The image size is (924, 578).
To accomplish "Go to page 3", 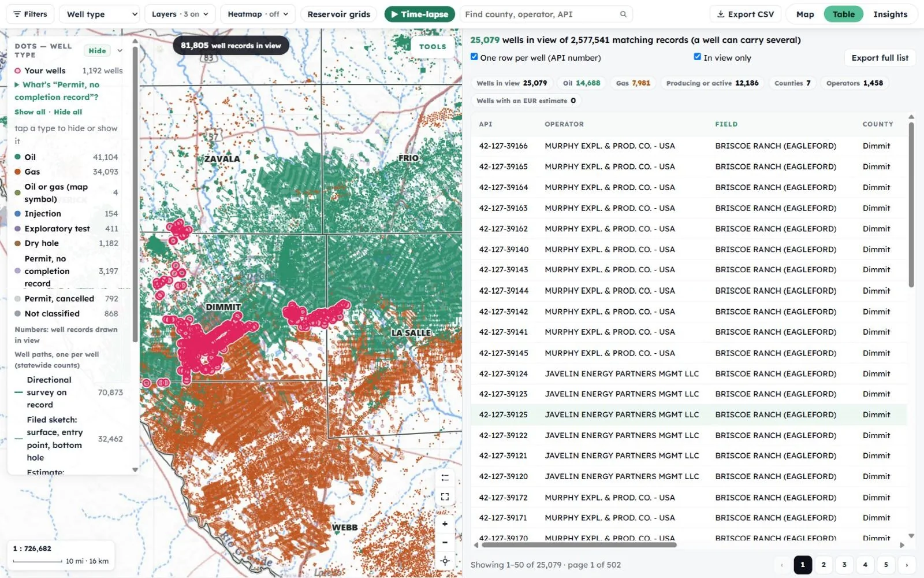I will coord(844,565).
